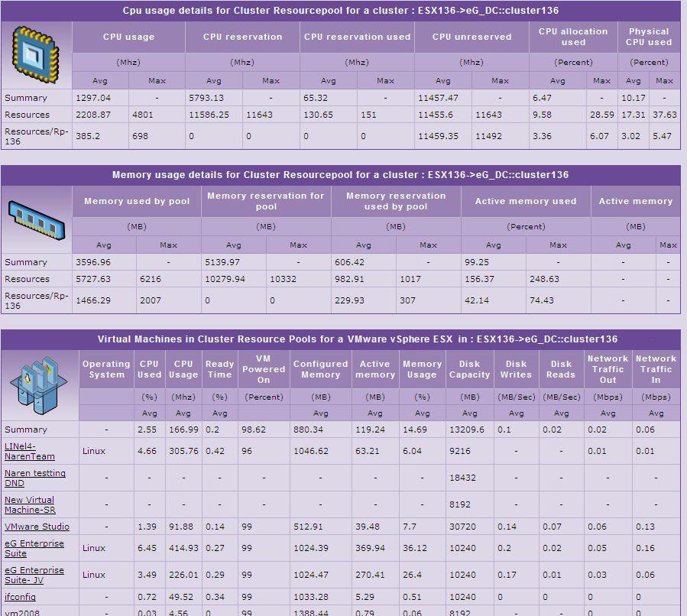Select CPU usage max value 4801
This screenshot has width=687, height=616.
(143, 115)
